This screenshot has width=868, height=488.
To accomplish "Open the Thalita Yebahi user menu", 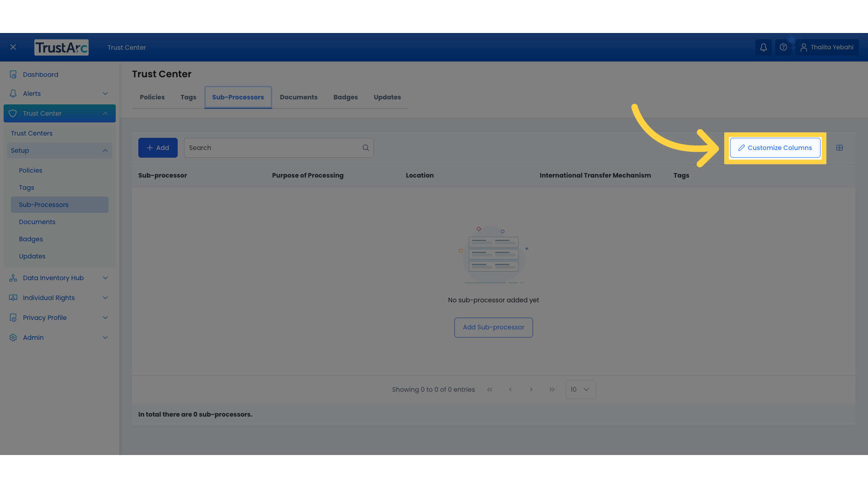I will coord(827,47).
